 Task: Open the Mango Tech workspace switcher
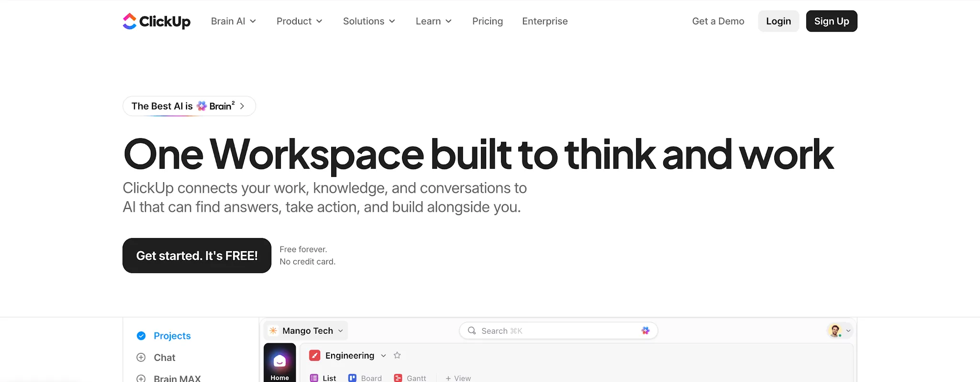(x=306, y=331)
